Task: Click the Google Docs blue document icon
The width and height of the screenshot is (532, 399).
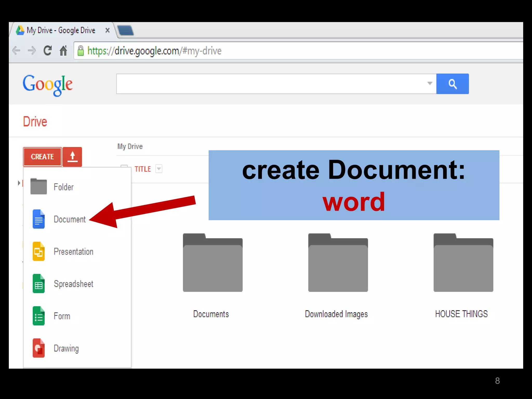Action: (38, 219)
